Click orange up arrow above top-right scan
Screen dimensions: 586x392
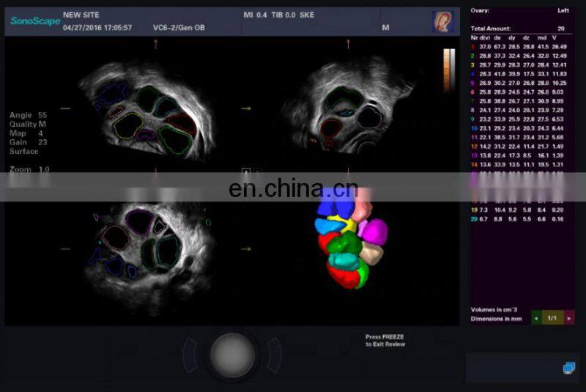tap(349, 44)
